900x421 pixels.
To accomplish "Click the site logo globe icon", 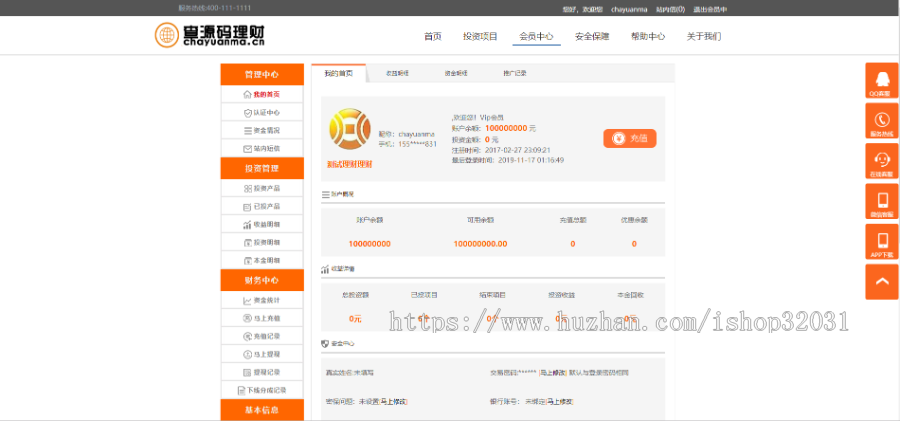I will click(x=167, y=35).
